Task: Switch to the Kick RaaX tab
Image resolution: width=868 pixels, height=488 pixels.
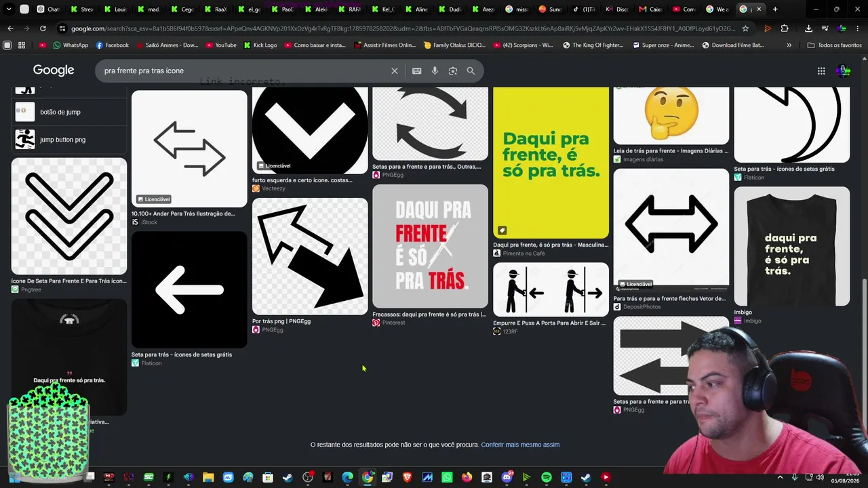Action: [216, 9]
